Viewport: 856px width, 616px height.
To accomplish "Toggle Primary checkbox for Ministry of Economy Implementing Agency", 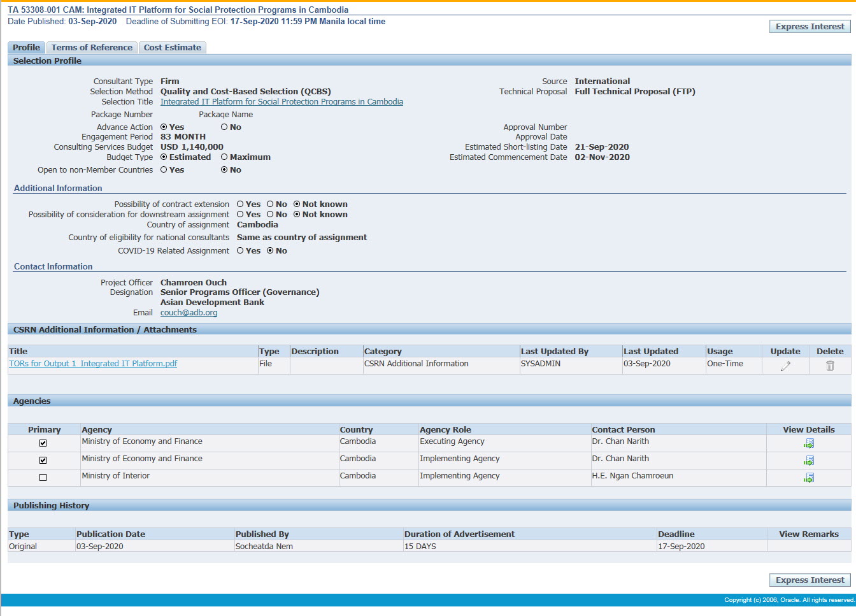I will tap(43, 460).
